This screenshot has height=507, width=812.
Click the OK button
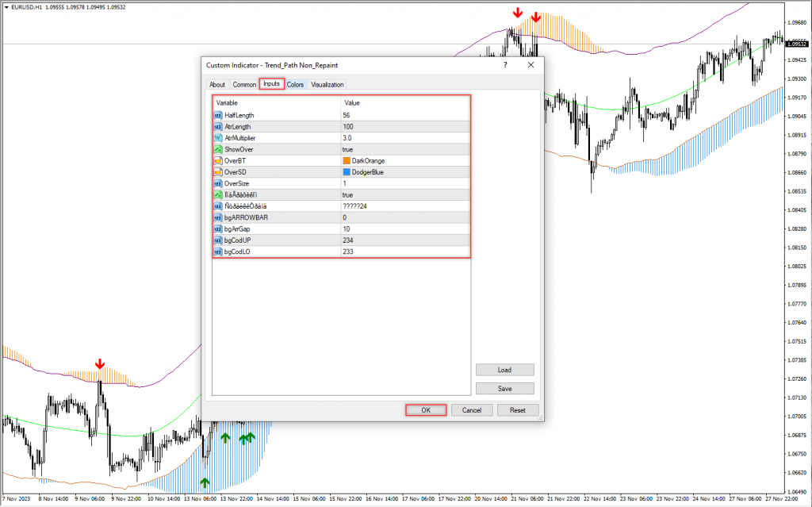426,410
